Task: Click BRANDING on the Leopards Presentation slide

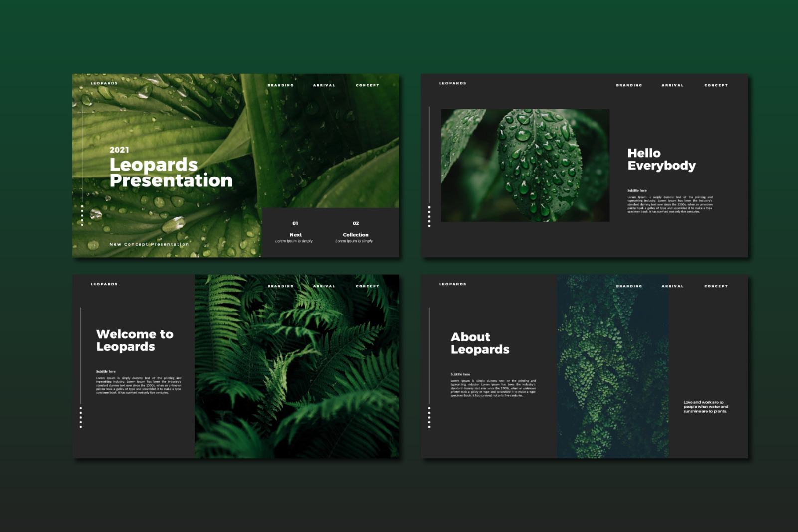Action: point(280,85)
